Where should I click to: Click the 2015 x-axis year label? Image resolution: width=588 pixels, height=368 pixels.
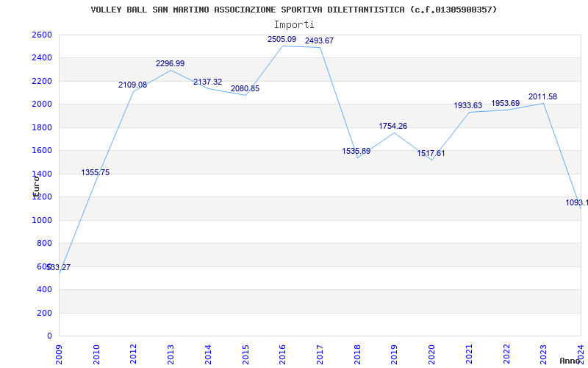(245, 355)
